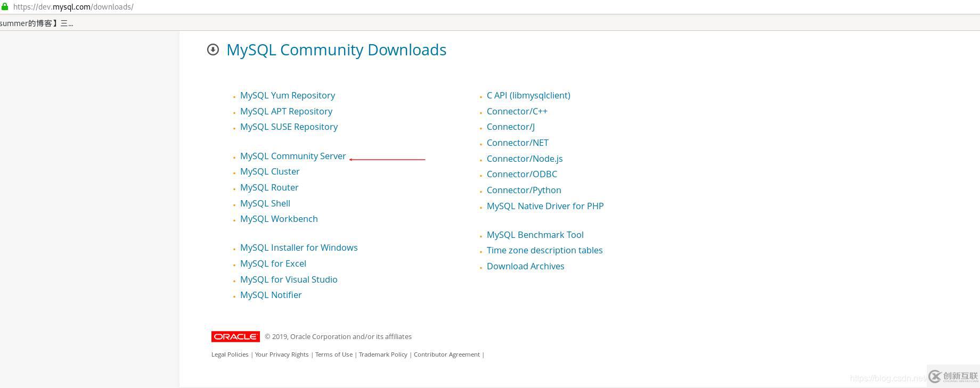Open MySQL Community Downloads heading link

[x=337, y=49]
